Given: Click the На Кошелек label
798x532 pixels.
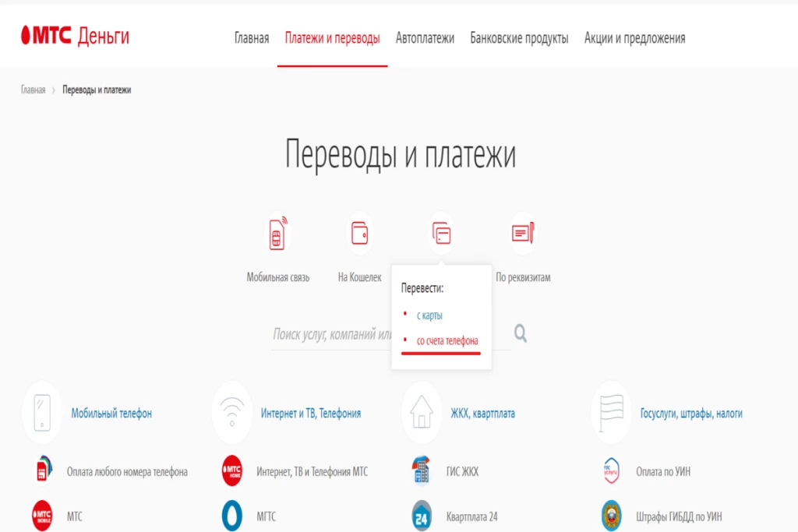Looking at the screenshot, I should click(x=360, y=278).
